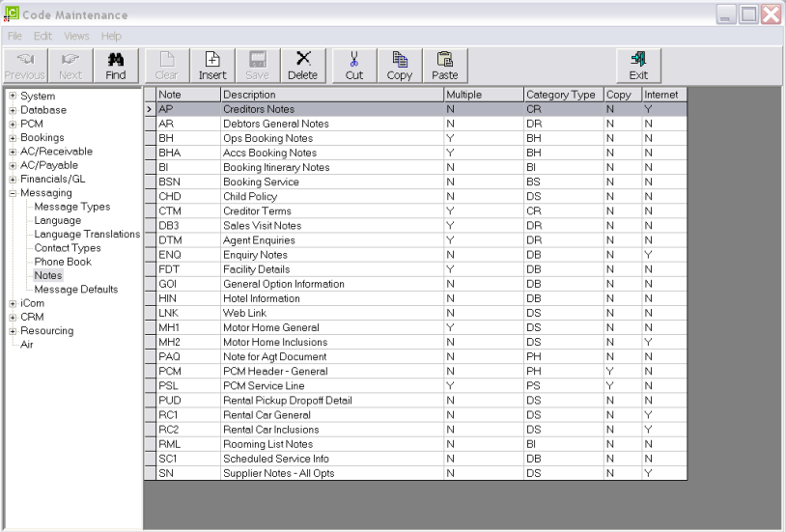The height and width of the screenshot is (532, 786).
Task: Select Message Types in the tree
Action: coord(72,207)
